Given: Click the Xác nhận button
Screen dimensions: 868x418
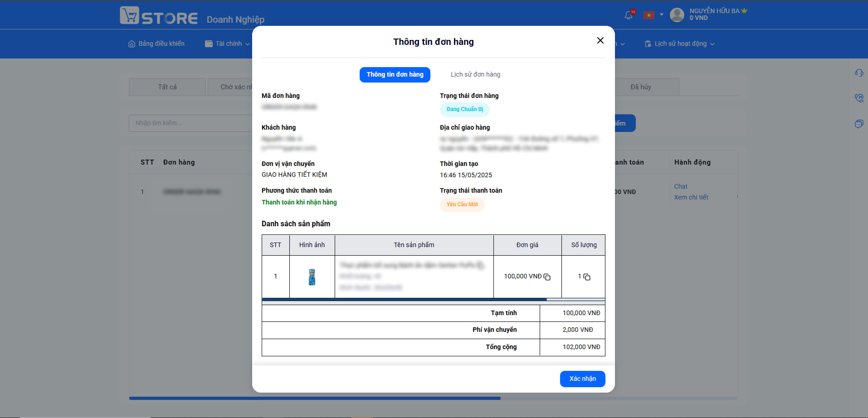Looking at the screenshot, I should click(x=583, y=379).
